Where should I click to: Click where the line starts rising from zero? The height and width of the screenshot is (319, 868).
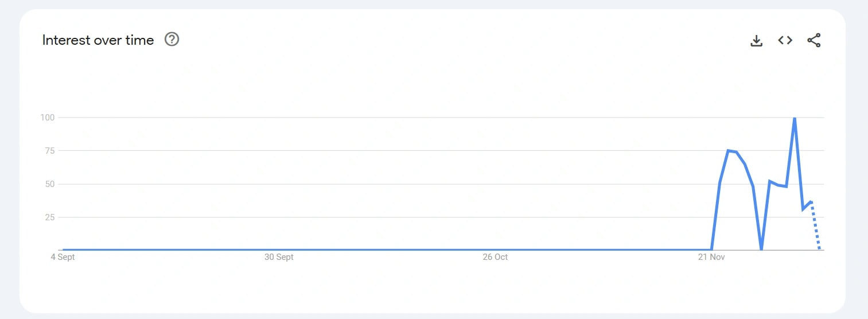(x=712, y=250)
